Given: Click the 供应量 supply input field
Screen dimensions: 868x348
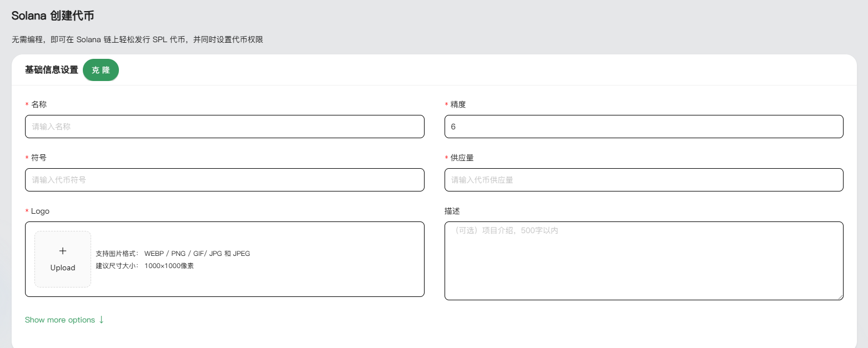Looking at the screenshot, I should (644, 180).
